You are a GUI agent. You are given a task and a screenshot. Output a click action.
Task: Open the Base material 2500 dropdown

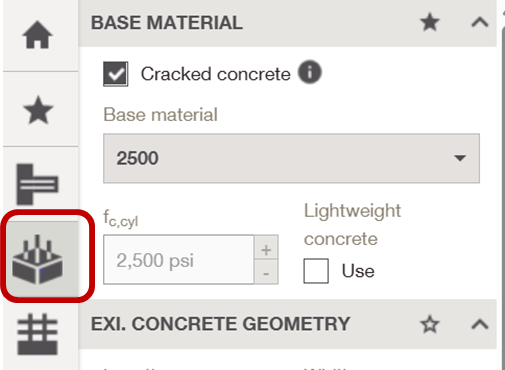click(291, 158)
